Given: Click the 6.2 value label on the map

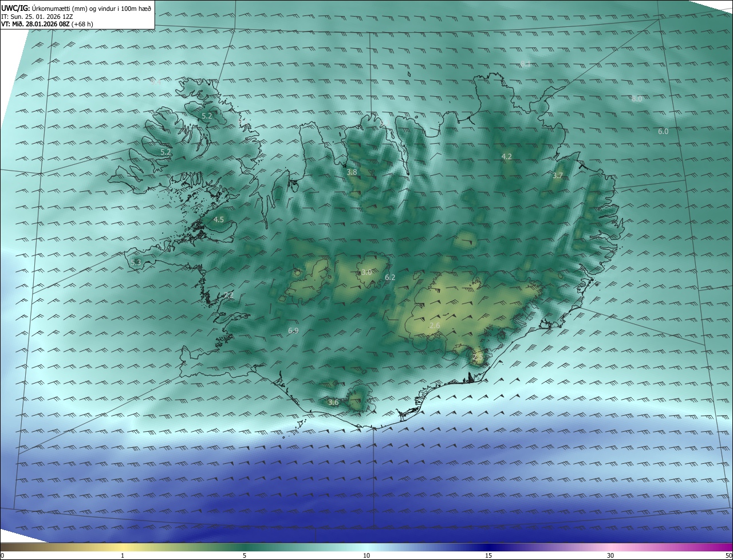Looking at the screenshot, I should [x=390, y=277].
